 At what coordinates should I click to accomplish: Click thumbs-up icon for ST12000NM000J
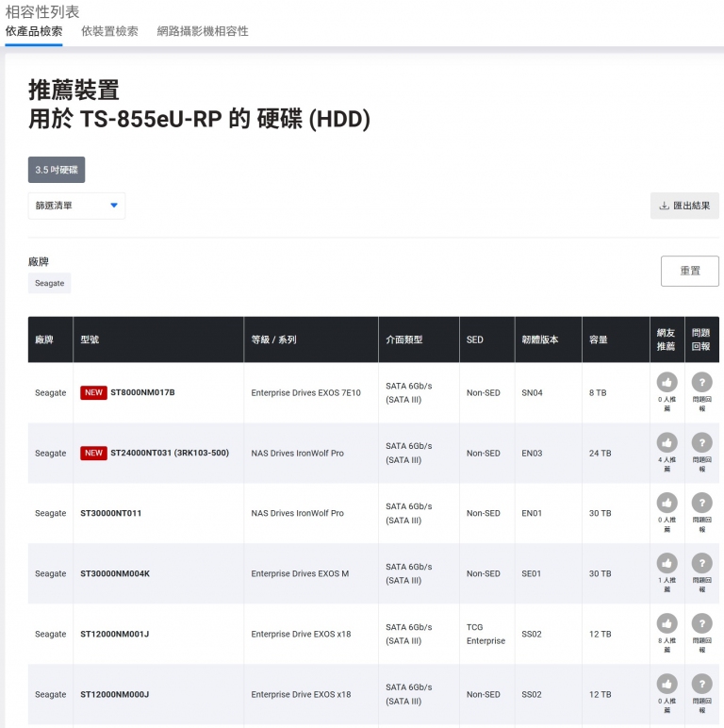pos(666,684)
